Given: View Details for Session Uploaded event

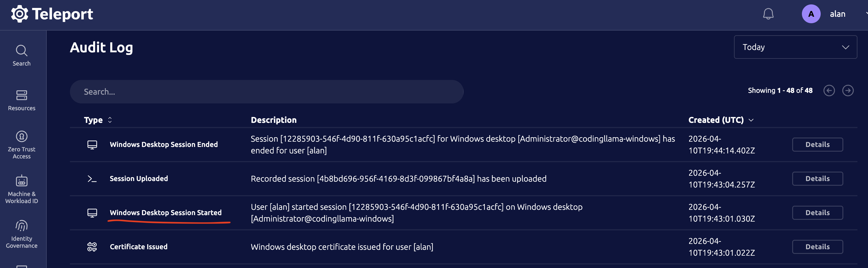Looking at the screenshot, I should click(817, 179).
